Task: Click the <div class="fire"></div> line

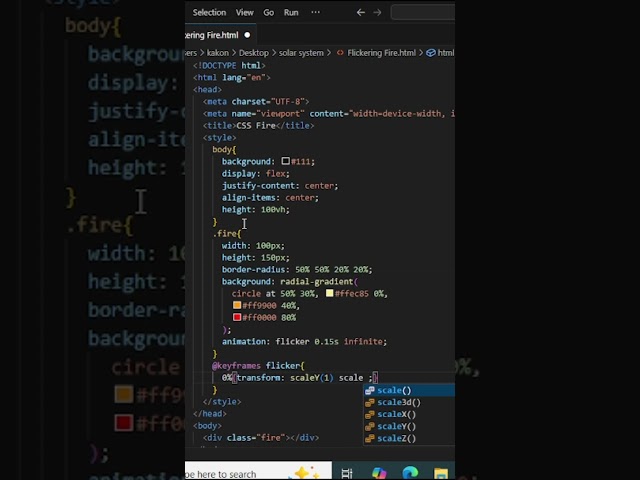Action: click(261, 438)
